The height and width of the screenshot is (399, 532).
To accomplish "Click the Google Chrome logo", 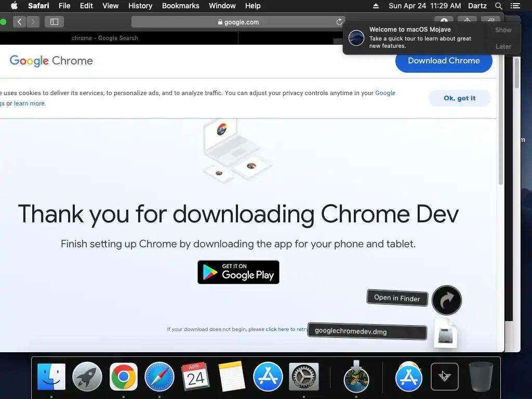I will tap(51, 61).
